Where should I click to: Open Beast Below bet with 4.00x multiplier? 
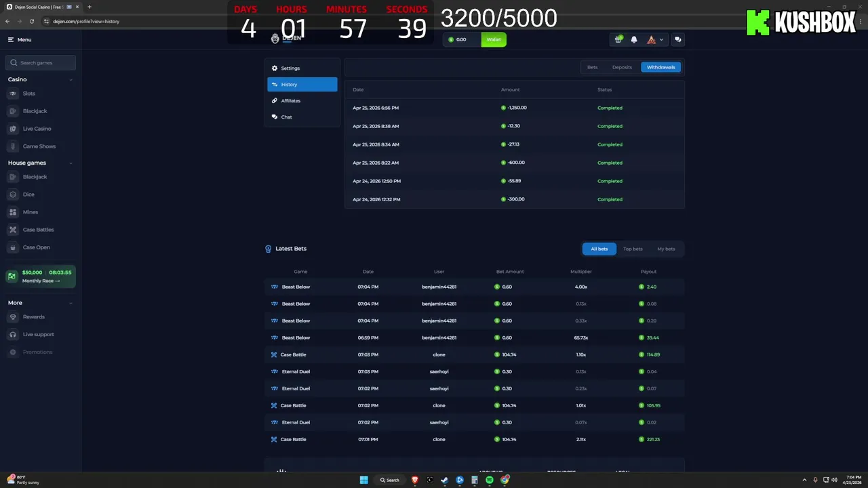(475, 287)
